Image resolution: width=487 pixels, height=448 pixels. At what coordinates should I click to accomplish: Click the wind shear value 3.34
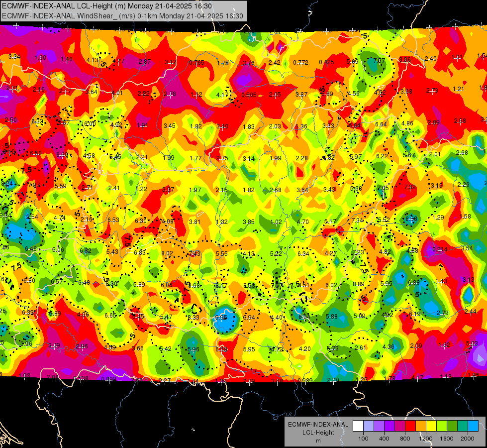[14, 57]
